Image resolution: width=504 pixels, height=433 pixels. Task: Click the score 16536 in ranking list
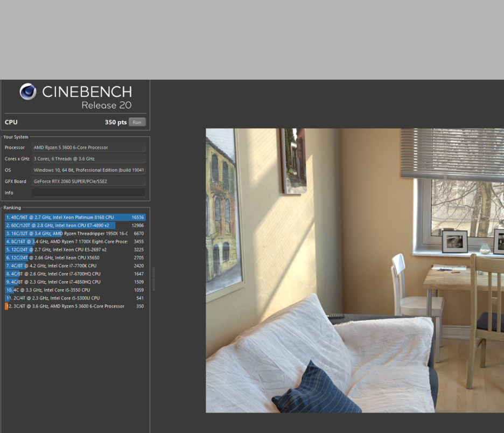coord(137,217)
